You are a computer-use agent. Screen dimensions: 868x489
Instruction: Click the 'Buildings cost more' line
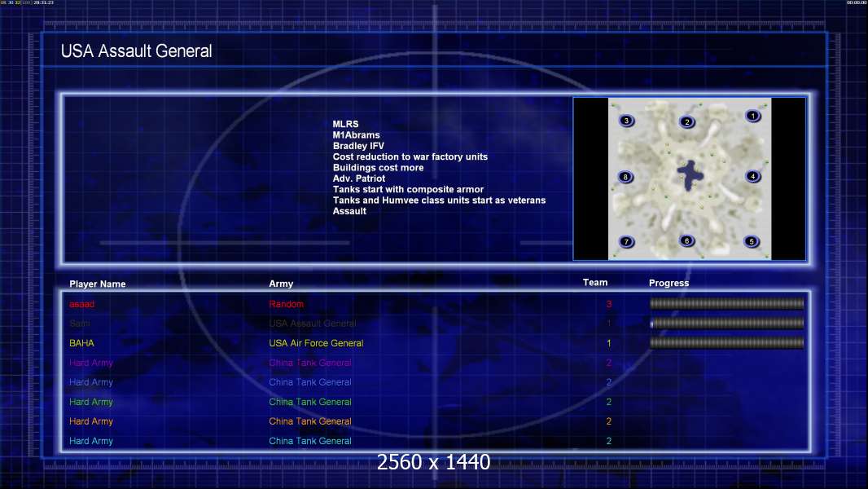(x=378, y=167)
